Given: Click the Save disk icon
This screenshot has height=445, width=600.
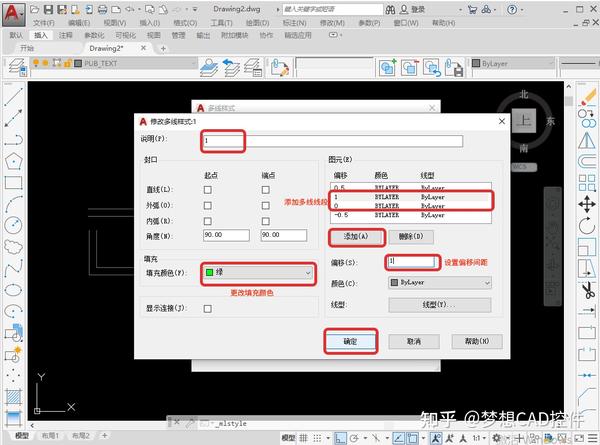Looking at the screenshot, I should [48, 10].
